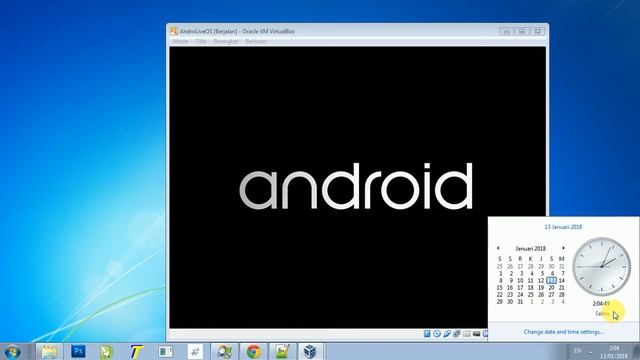Viewport: 640px width, 360px height.
Task: Open the Perangkat menu in VirtualBox
Action: tap(225, 41)
